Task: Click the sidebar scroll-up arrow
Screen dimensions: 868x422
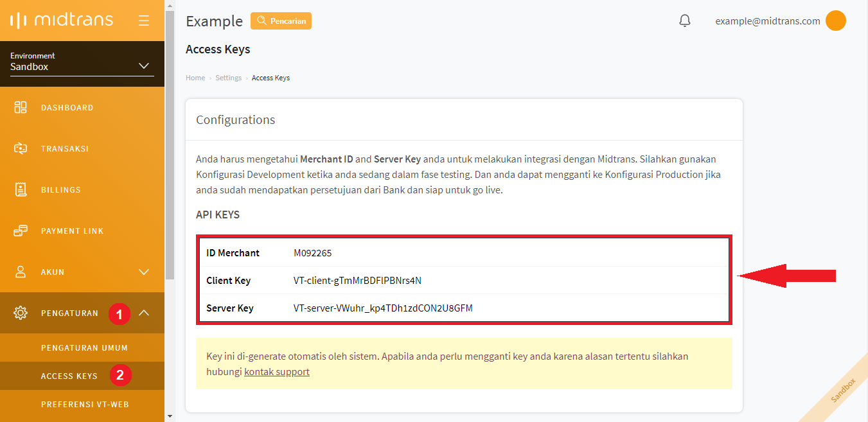Action: click(x=170, y=4)
